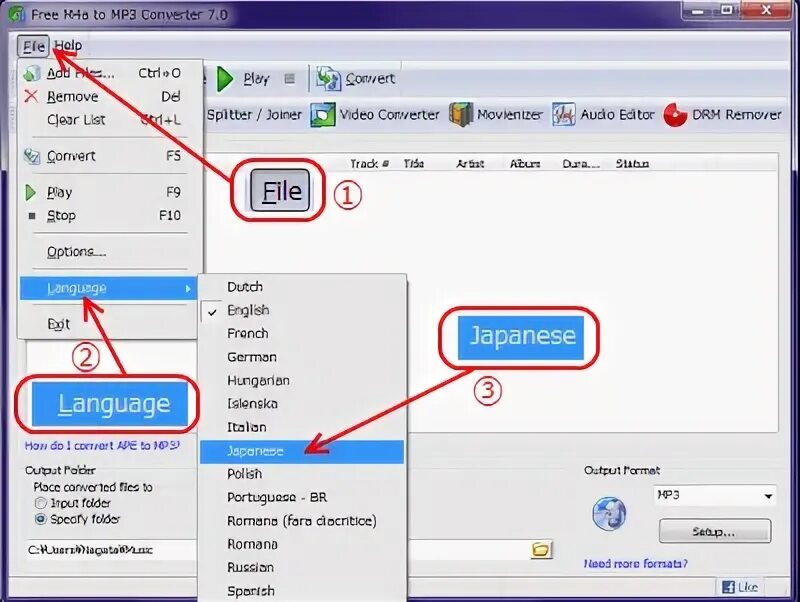Select Italian language
The width and height of the screenshot is (800, 602).
[302, 428]
